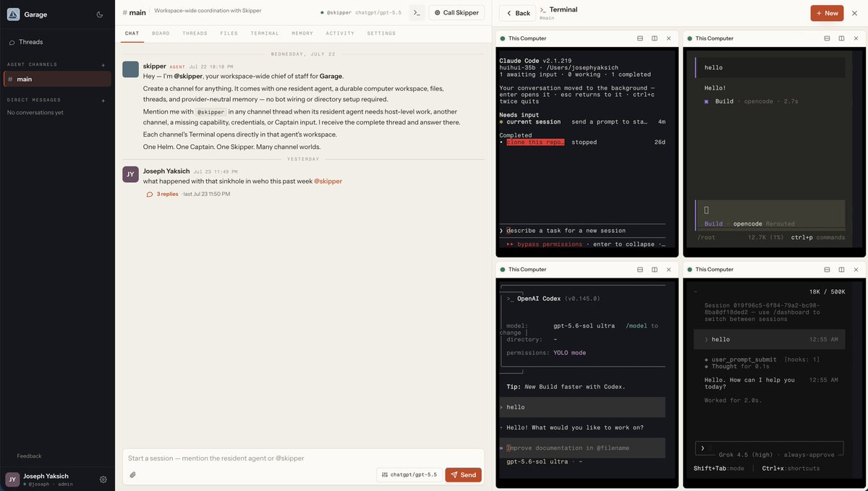868x491 pixels.
Task: Toggle dark mode with the moon icon
Action: click(100, 14)
